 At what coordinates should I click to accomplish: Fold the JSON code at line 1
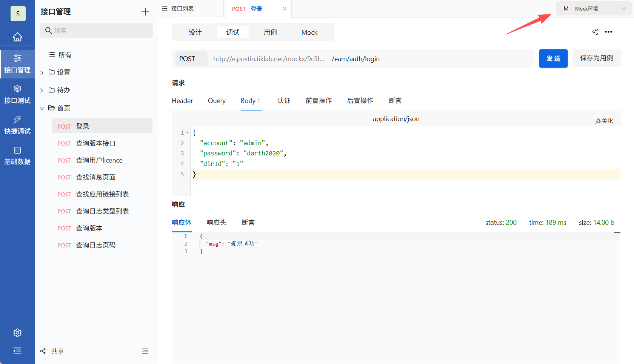tap(187, 133)
